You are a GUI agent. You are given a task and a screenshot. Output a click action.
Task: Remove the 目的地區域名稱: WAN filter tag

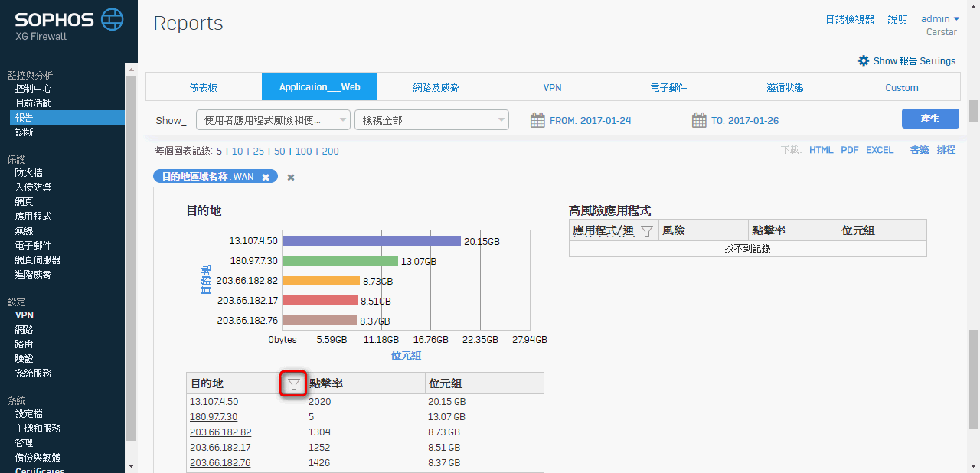(266, 177)
